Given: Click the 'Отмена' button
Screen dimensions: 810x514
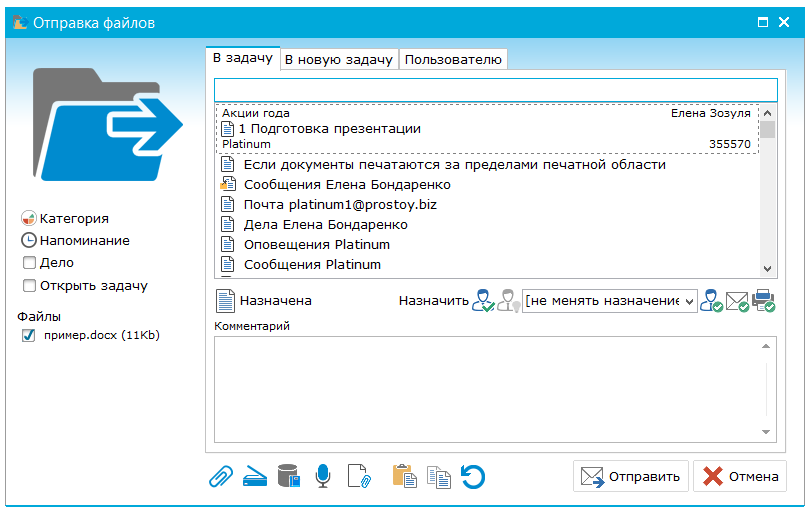Looking at the screenshot, I should (x=740, y=476).
